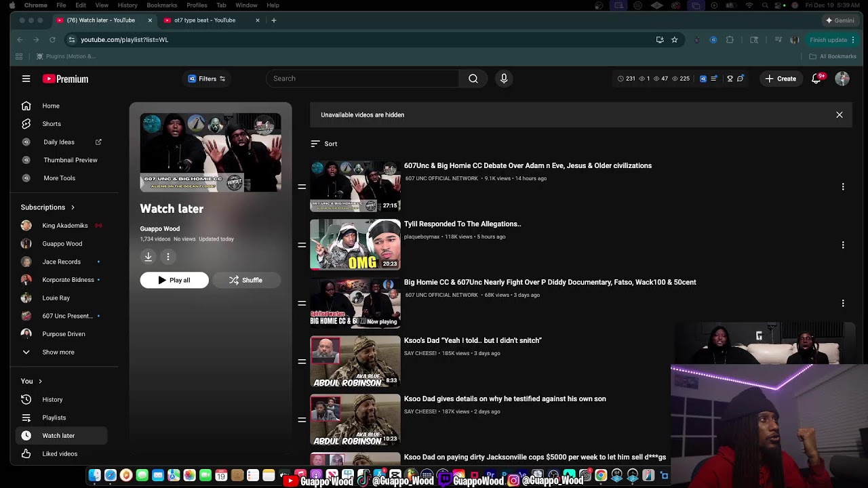Screen dimensions: 868x488
Task: Expand the You section
Action: [31, 382]
